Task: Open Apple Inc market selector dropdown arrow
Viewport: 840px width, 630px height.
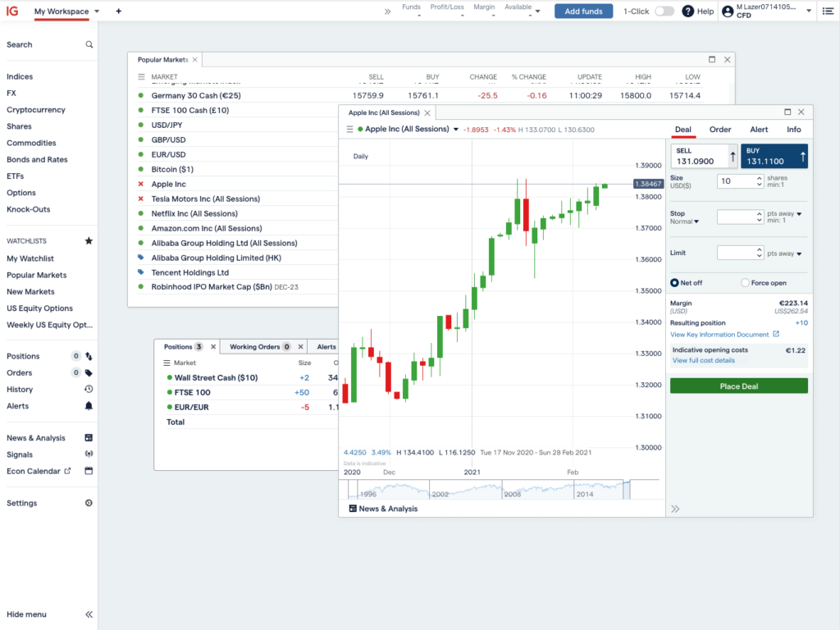Action: point(456,129)
